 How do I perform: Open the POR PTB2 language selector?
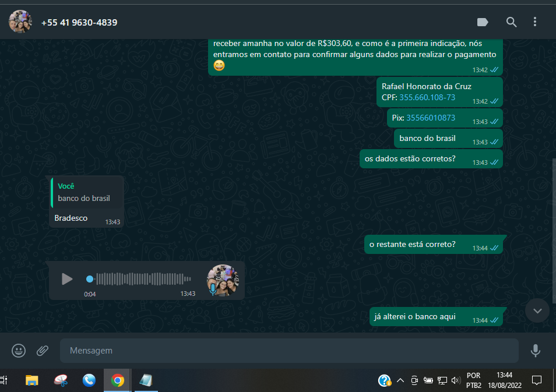tap(474, 380)
